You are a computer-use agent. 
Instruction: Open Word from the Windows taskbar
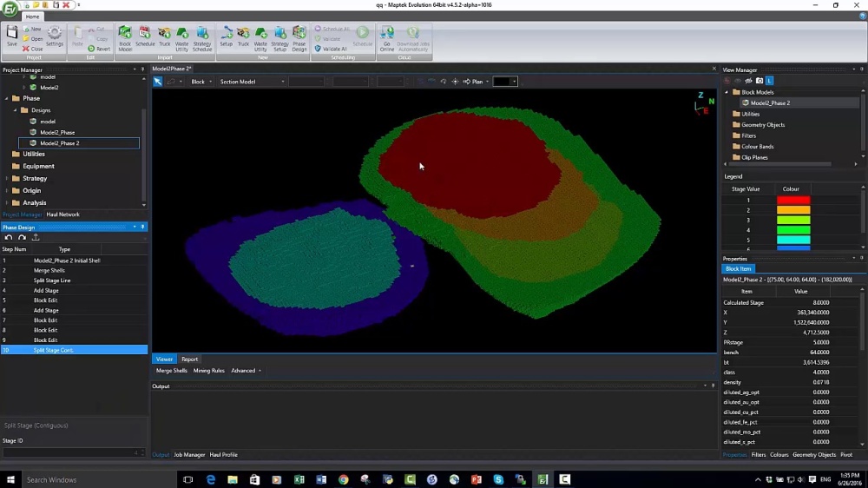321,479
